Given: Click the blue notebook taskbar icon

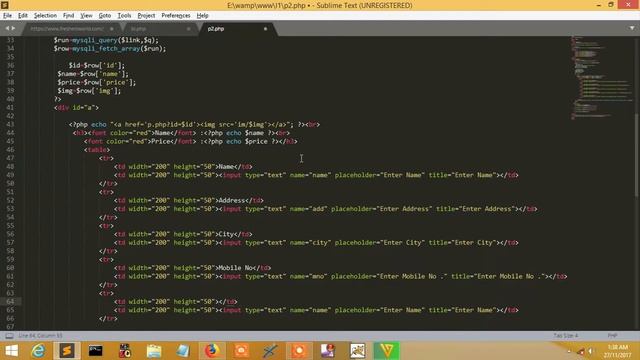Looking at the screenshot, I should 183,351.
